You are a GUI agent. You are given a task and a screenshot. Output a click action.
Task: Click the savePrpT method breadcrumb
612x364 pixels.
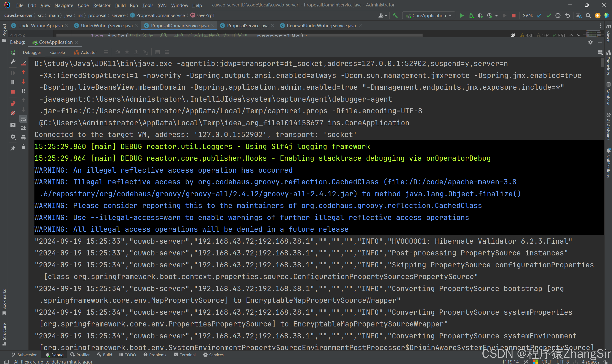click(203, 15)
